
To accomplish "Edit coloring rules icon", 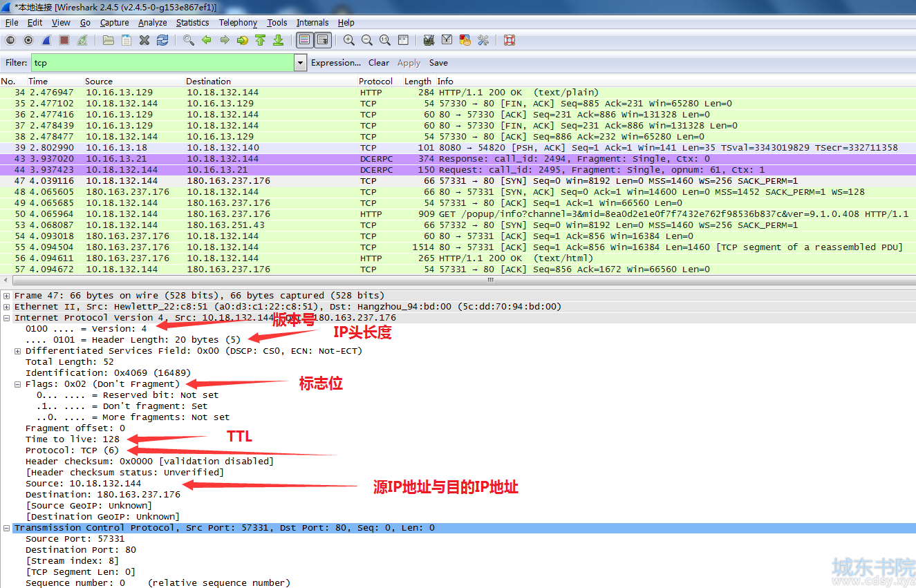I will (465, 40).
